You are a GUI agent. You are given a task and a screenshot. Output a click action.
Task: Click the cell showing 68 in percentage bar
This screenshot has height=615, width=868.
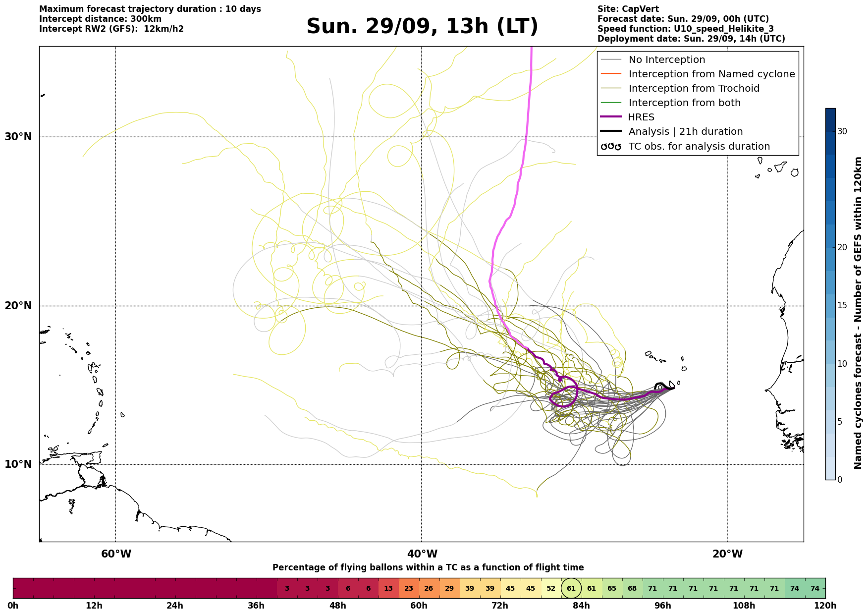coord(632,588)
